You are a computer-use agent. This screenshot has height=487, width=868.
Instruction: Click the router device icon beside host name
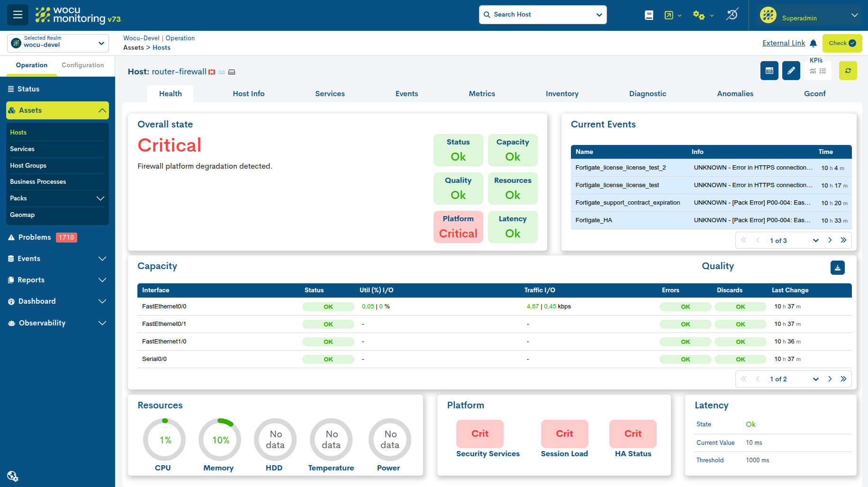click(x=232, y=72)
